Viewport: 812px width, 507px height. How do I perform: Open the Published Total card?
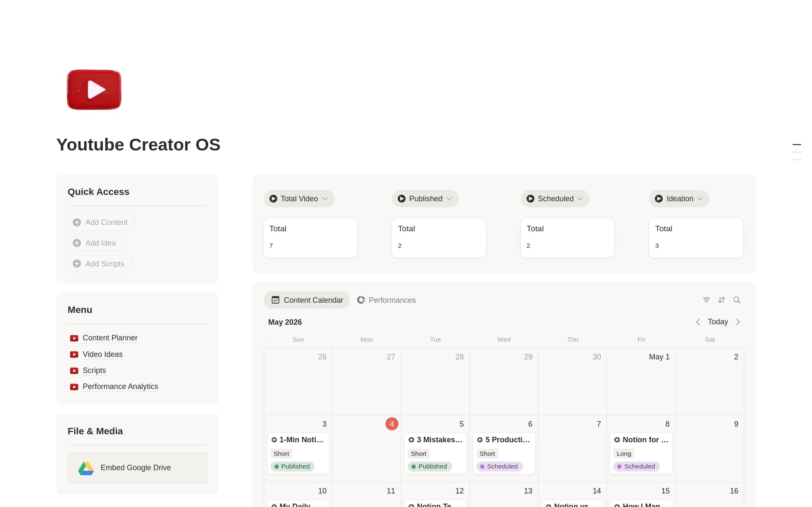pos(439,238)
